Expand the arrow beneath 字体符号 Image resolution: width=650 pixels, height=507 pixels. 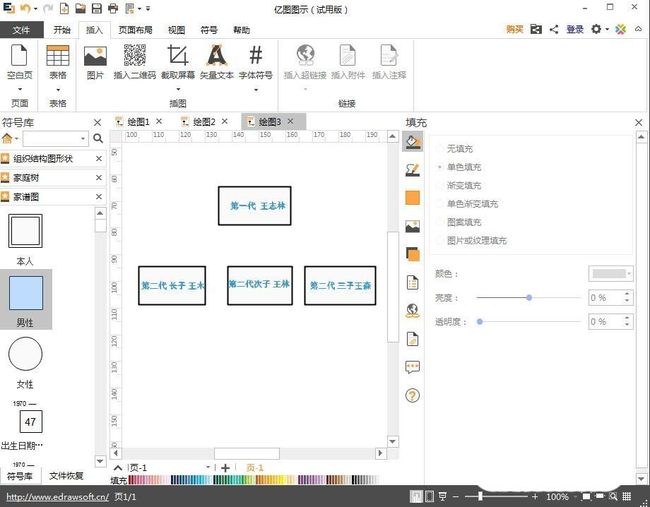256,89
